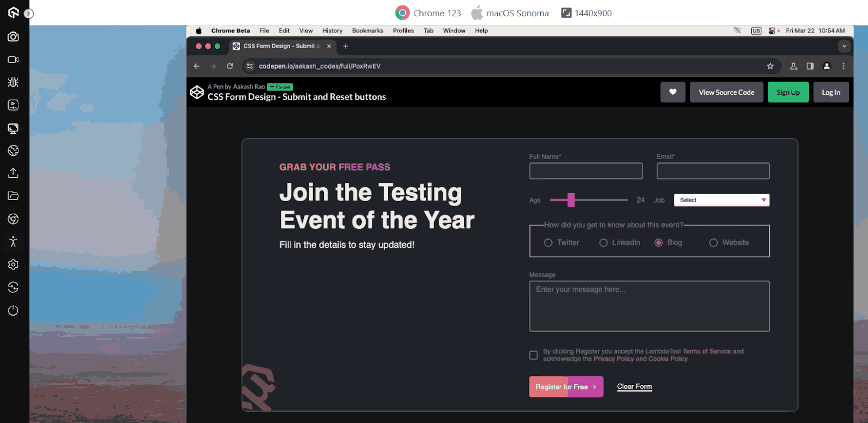
Task: Click into the Message textarea
Action: click(x=649, y=306)
